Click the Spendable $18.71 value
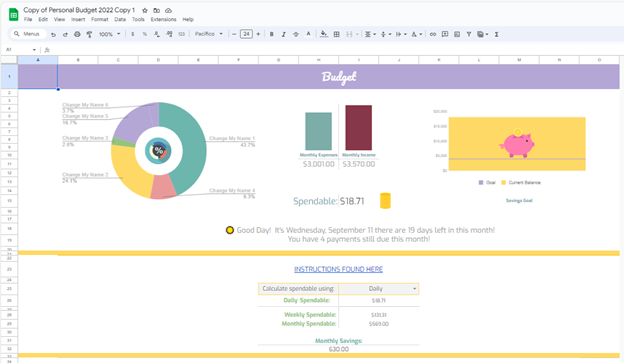 pyautogui.click(x=352, y=201)
